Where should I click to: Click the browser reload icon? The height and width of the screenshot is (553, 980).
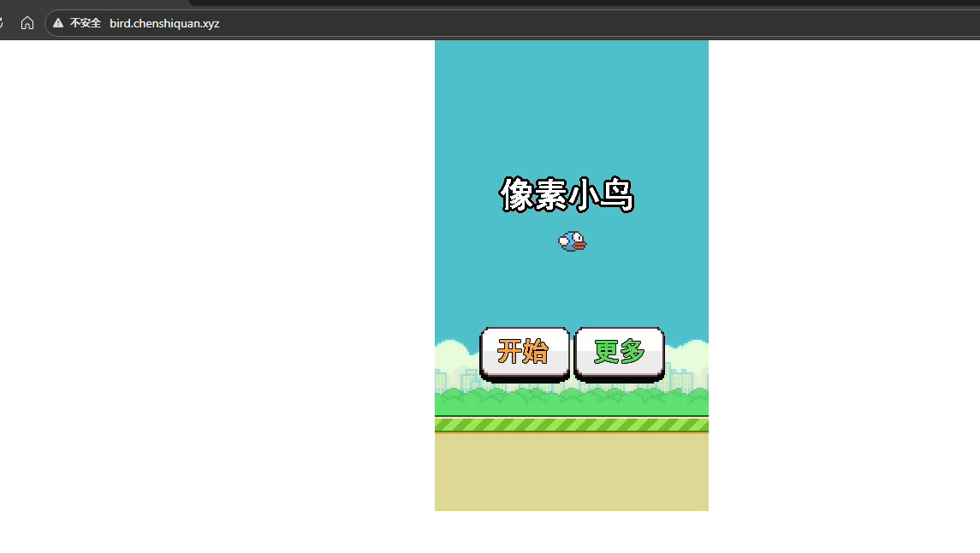(1, 23)
